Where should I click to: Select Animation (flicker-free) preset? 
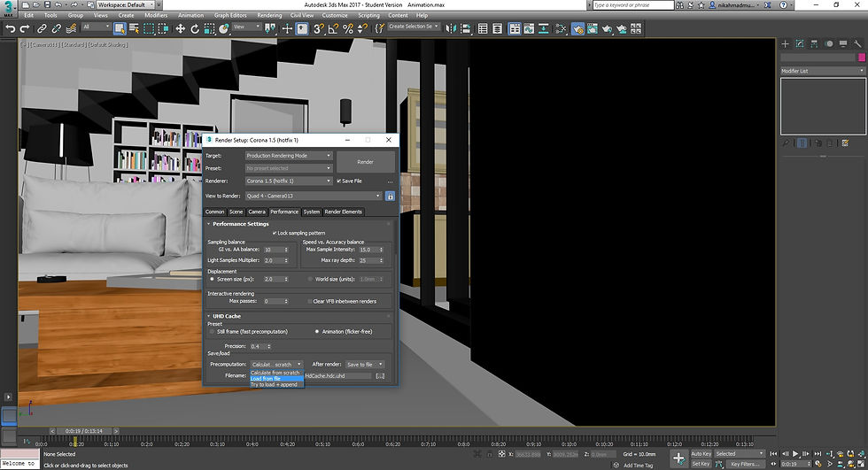click(x=317, y=332)
